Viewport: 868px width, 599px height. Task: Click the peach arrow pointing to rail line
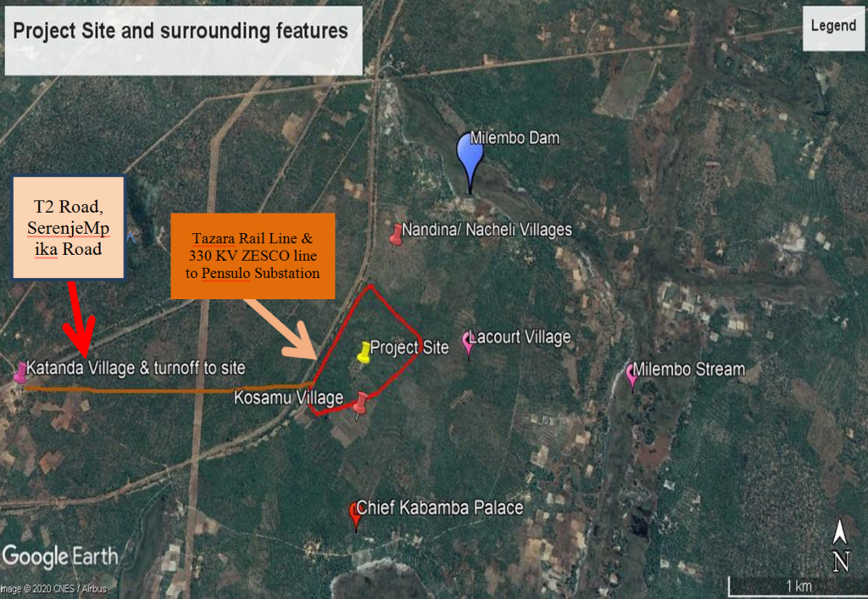[280, 330]
